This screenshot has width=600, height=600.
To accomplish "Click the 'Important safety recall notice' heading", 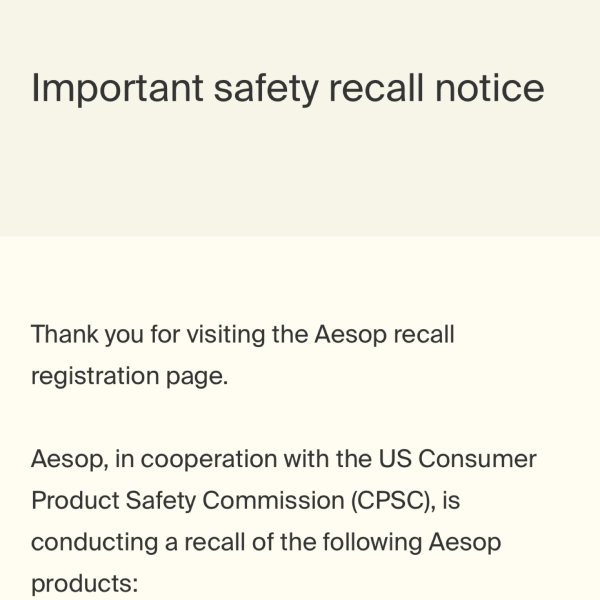I will pyautogui.click(x=287, y=89).
